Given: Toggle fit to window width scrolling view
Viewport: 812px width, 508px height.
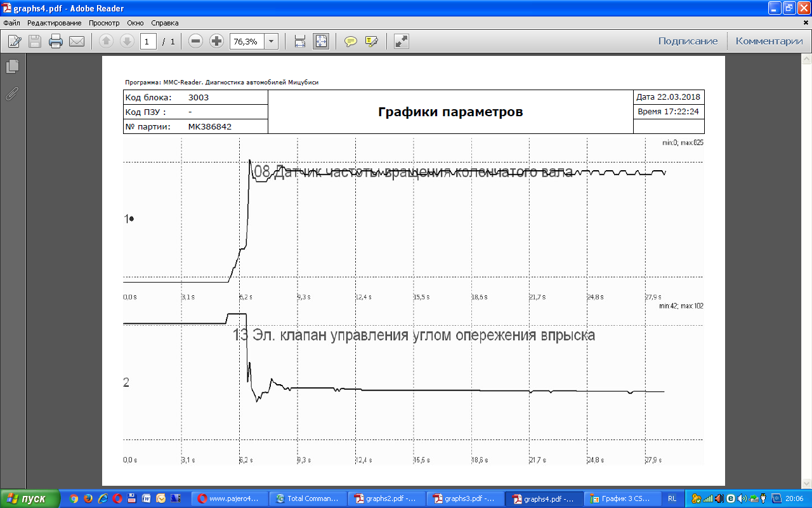Looking at the screenshot, I should coord(300,42).
